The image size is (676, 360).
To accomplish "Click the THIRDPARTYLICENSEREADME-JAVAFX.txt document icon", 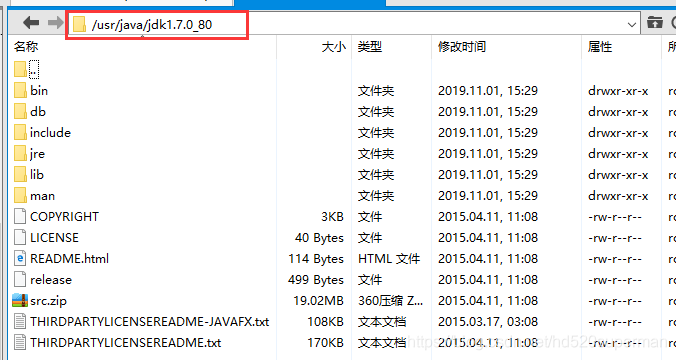I will [20, 322].
